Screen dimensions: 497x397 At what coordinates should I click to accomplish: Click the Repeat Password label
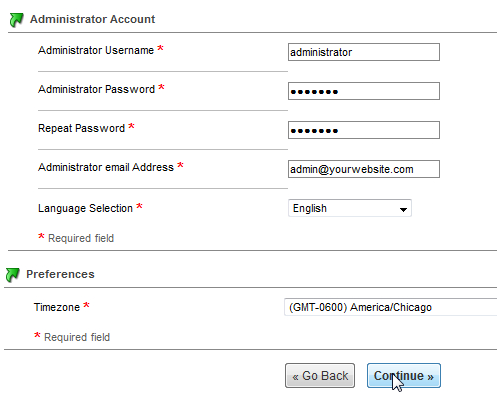(81, 128)
